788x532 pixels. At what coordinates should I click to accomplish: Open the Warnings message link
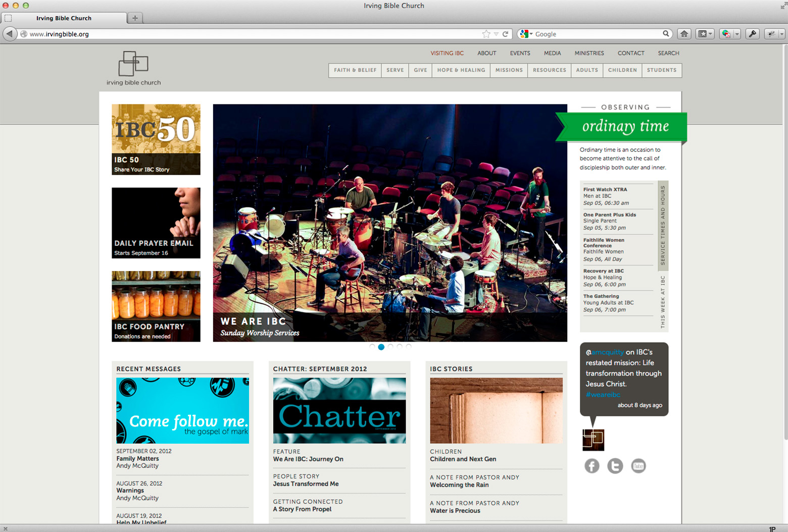point(130,491)
